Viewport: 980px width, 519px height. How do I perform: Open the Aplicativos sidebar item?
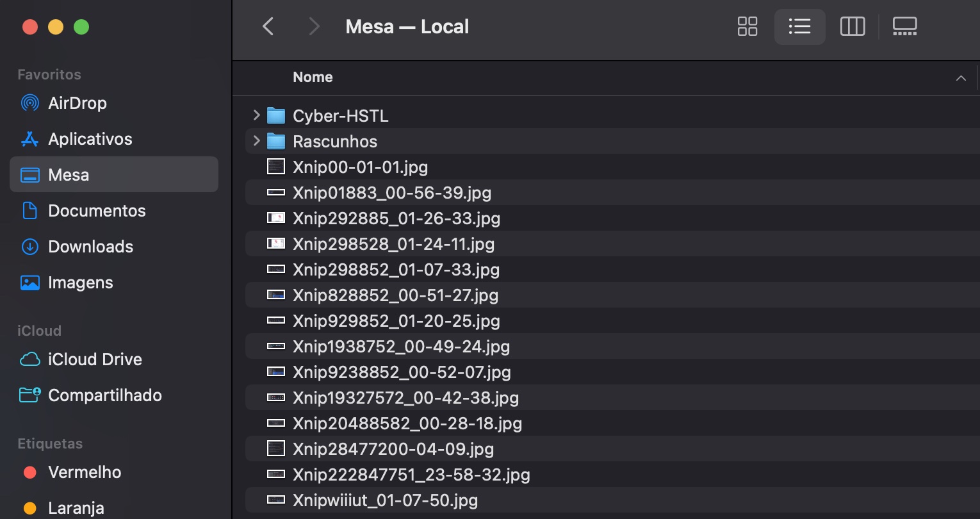tap(90, 138)
